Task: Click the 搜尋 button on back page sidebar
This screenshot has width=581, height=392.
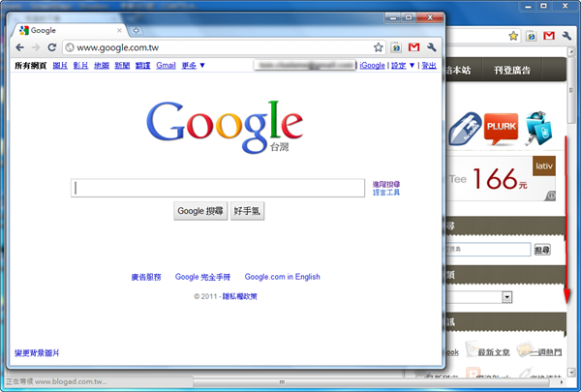Action: point(542,250)
